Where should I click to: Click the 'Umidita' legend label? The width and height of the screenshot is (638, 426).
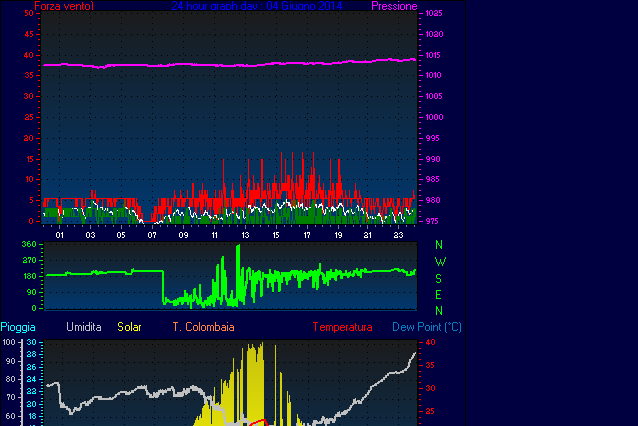(83, 327)
